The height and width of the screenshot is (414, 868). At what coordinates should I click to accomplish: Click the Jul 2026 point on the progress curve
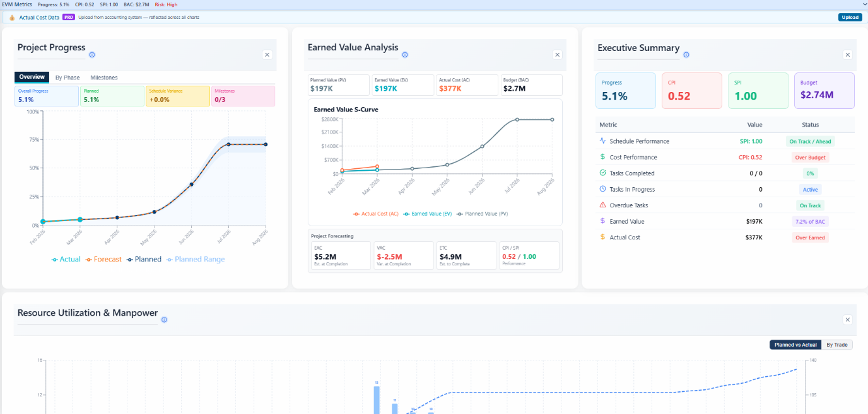tap(228, 144)
